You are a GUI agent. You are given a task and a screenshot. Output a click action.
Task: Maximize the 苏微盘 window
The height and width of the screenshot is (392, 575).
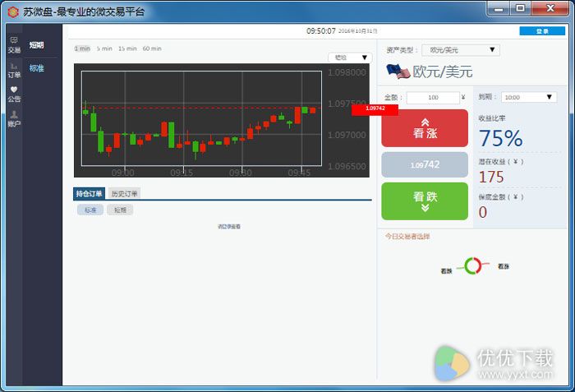[520, 8]
